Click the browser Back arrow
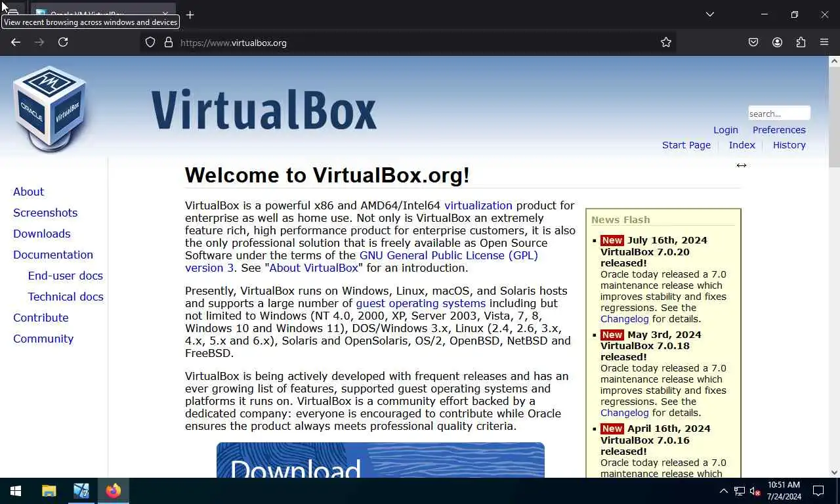Screen dimensions: 840x504 (16, 42)
